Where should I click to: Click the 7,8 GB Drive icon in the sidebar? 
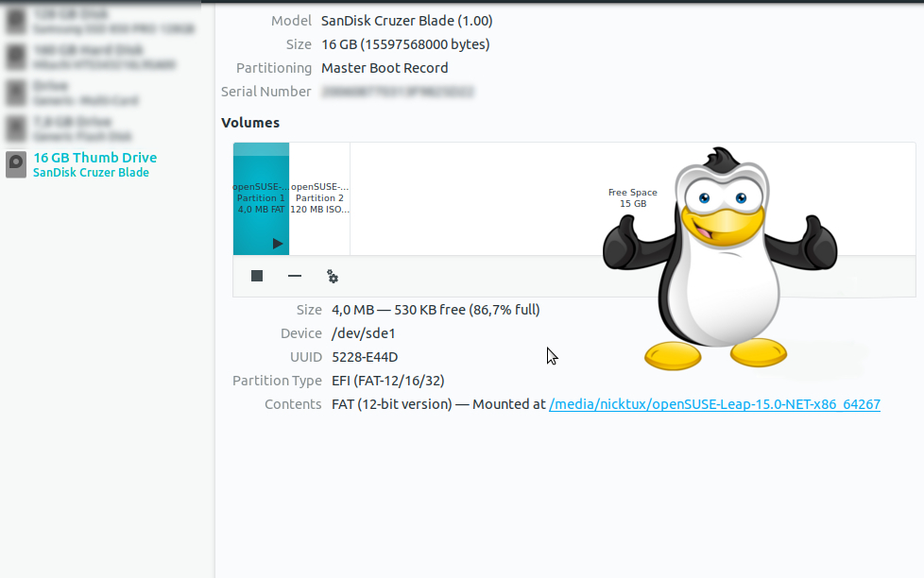pyautogui.click(x=16, y=128)
